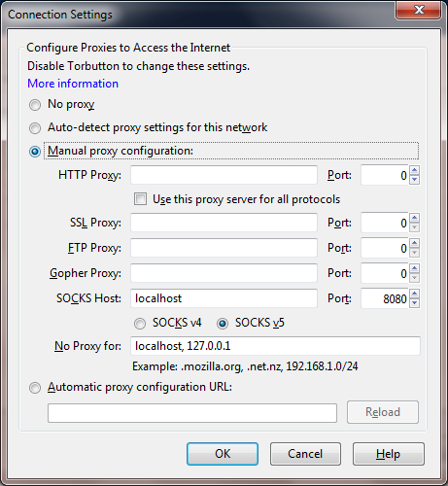The image size is (448, 486).
Task: Select the No proxy radio option
Action: [35, 105]
